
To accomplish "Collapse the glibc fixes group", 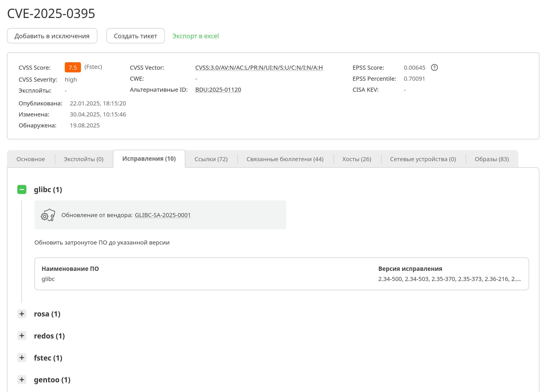I will point(22,190).
